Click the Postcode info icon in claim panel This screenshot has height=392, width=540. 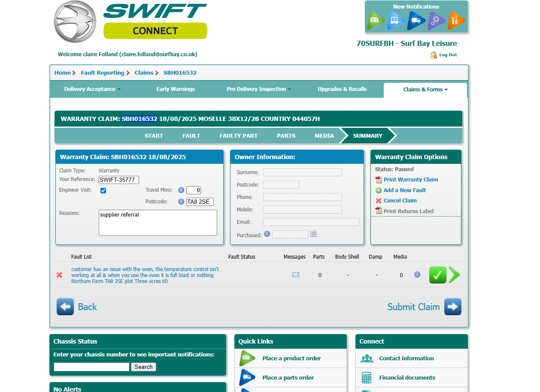coord(181,202)
